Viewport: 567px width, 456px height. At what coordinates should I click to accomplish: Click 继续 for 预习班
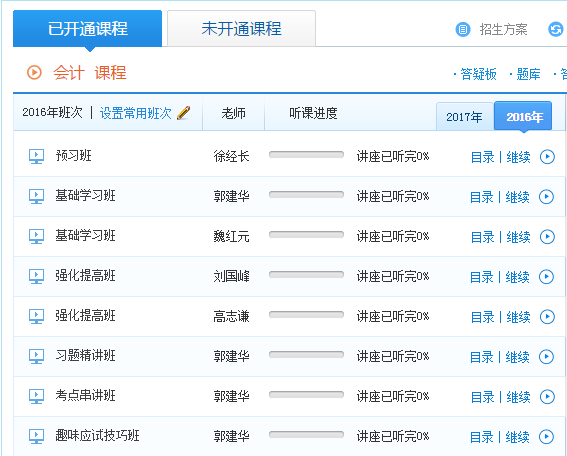pyautogui.click(x=518, y=157)
